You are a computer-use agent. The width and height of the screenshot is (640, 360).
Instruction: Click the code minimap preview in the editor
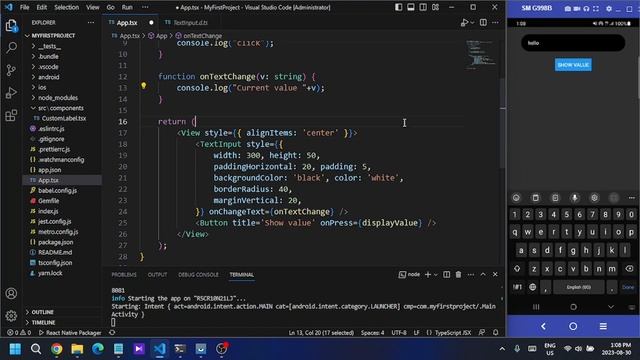tap(481, 54)
